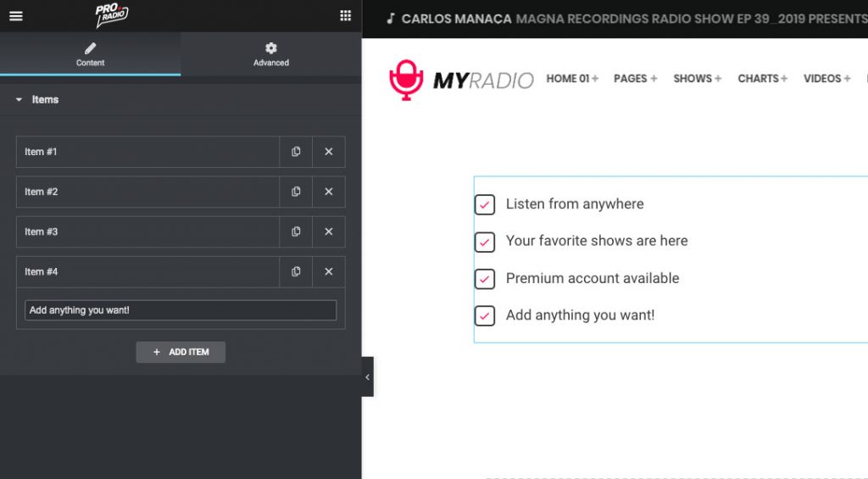Click checkbox beside Premium account available
Screen dimensions: 868x479
pyautogui.click(x=485, y=279)
